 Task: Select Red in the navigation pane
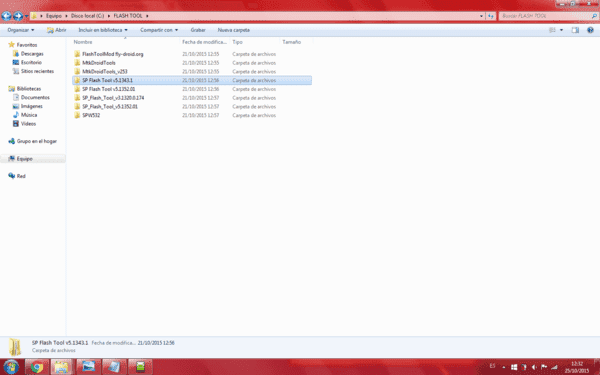(x=21, y=176)
